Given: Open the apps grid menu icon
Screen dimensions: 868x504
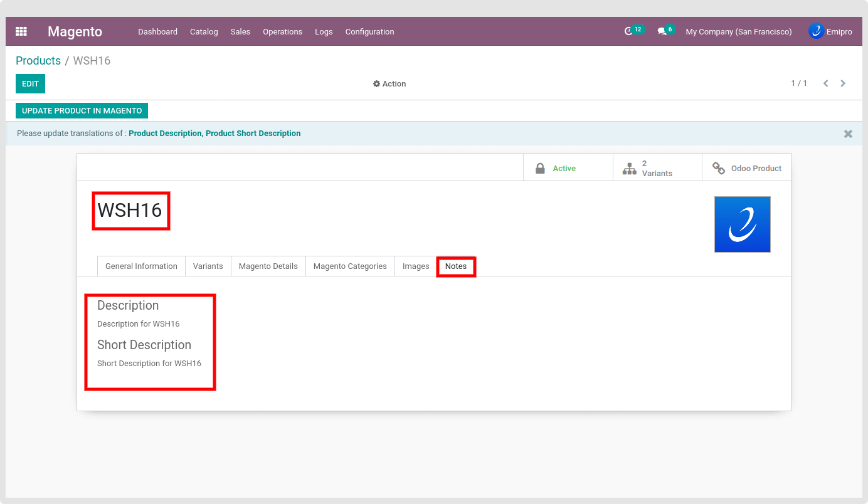Looking at the screenshot, I should pos(21,31).
